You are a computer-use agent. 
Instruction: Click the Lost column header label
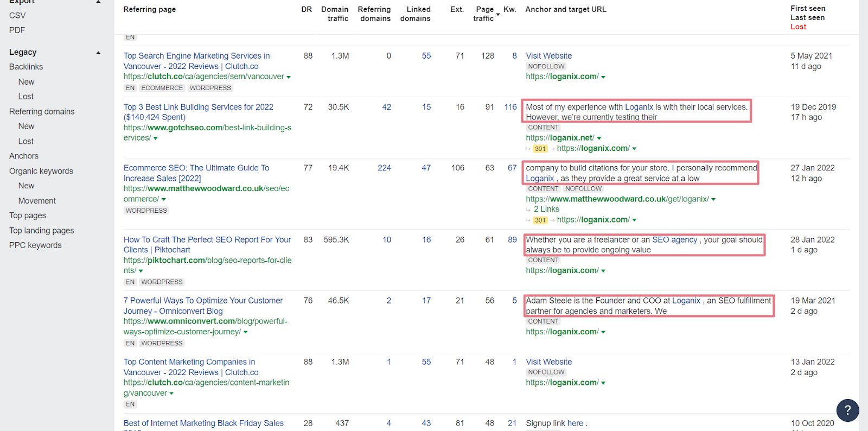pos(798,27)
